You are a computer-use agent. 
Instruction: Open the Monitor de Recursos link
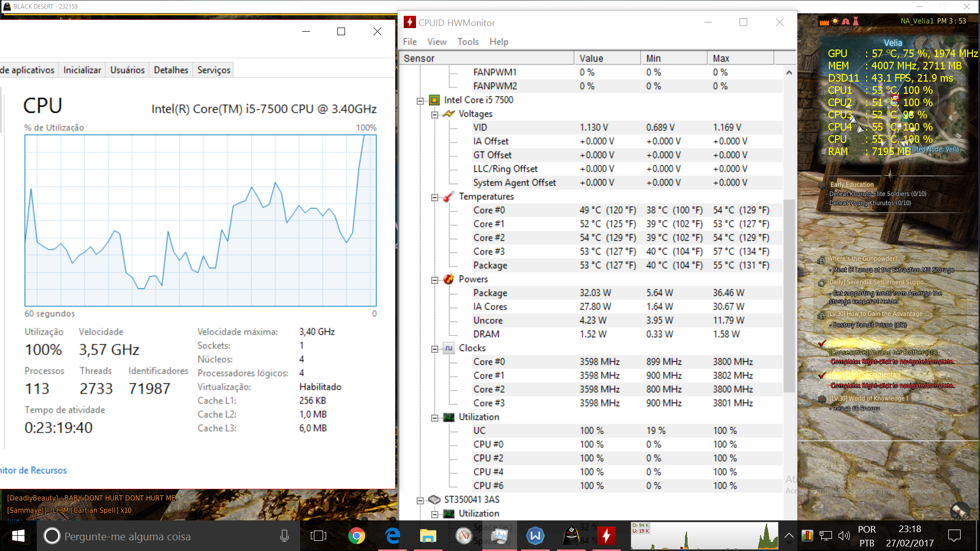coord(33,470)
